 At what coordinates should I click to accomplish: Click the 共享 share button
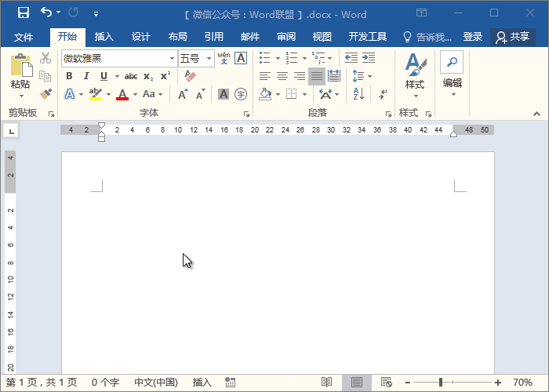pos(513,37)
